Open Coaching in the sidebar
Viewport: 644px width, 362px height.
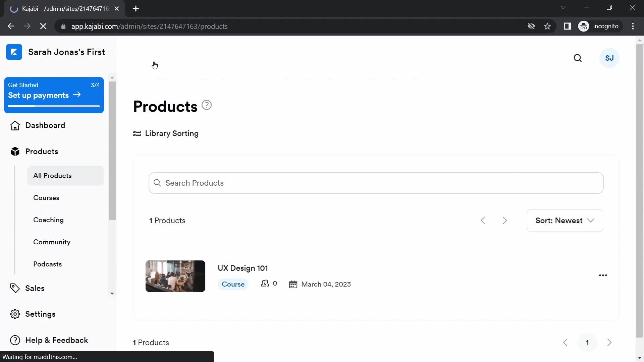click(48, 220)
